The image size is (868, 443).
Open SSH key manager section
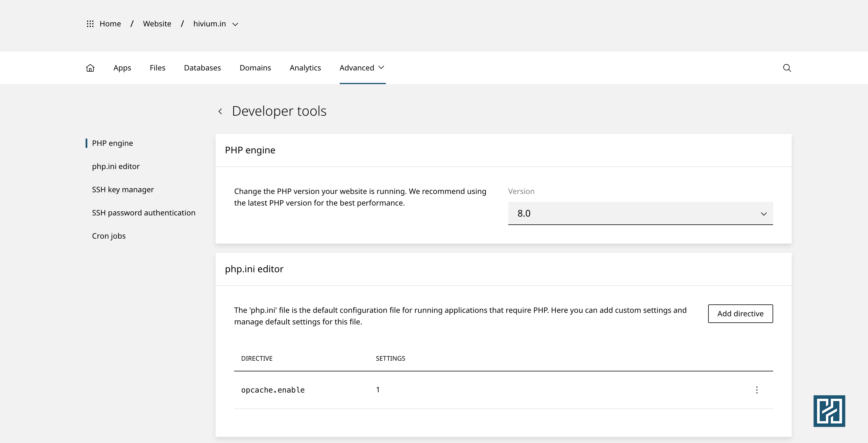click(123, 190)
